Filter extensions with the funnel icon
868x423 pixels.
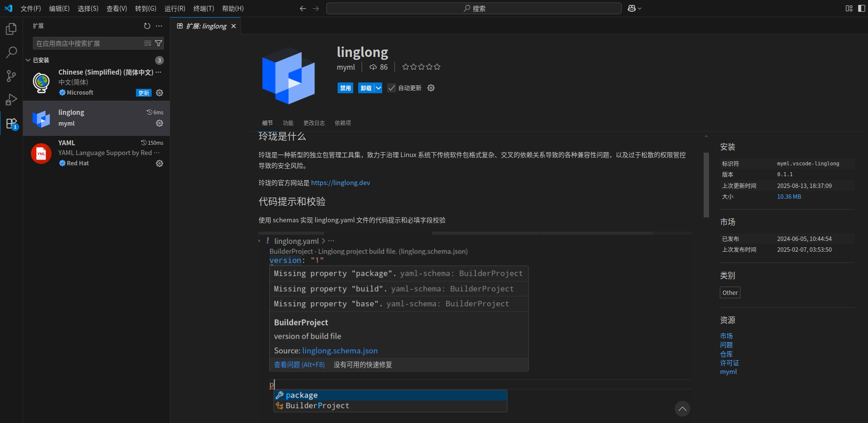click(x=158, y=43)
